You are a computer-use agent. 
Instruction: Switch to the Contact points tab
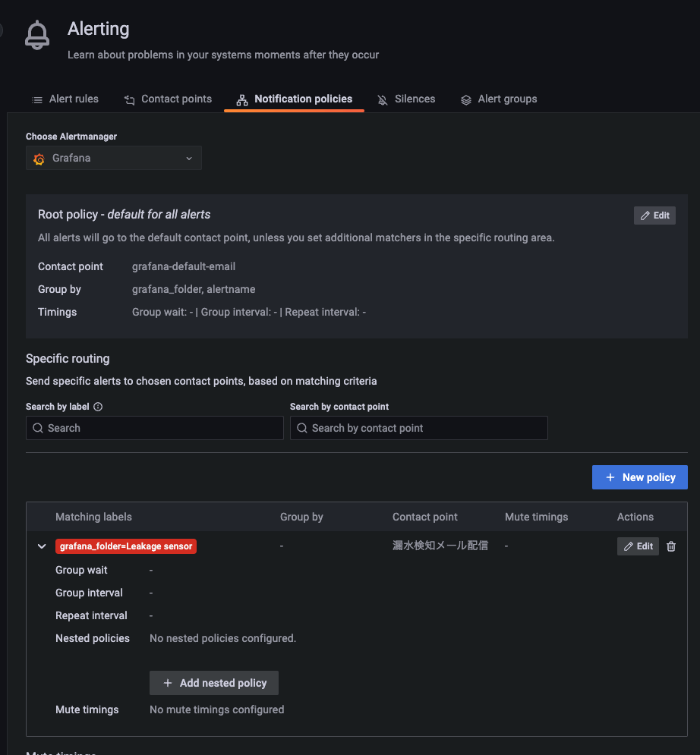click(168, 99)
